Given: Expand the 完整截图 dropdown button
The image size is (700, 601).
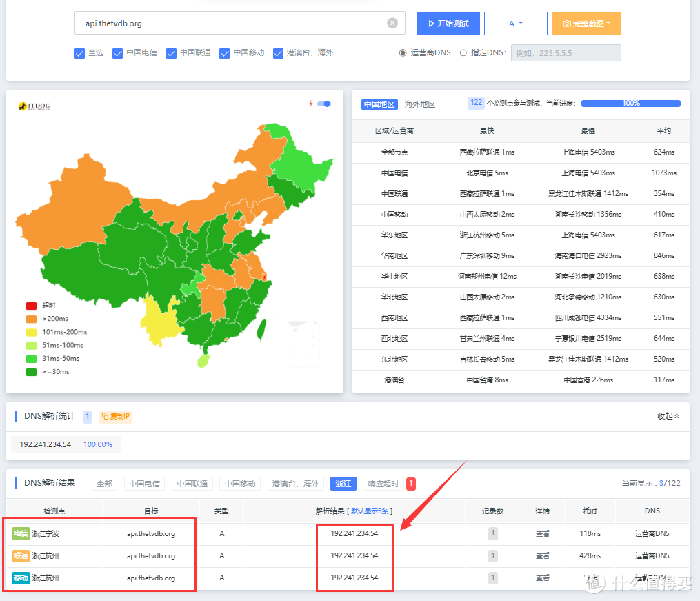Looking at the screenshot, I should coord(586,23).
